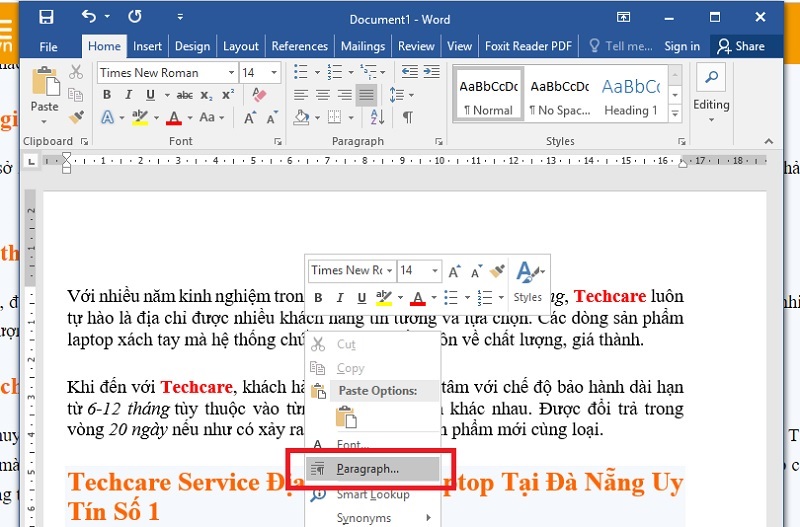
Task: Expand Paste options arrow below Paste
Action: pyautogui.click(x=44, y=121)
